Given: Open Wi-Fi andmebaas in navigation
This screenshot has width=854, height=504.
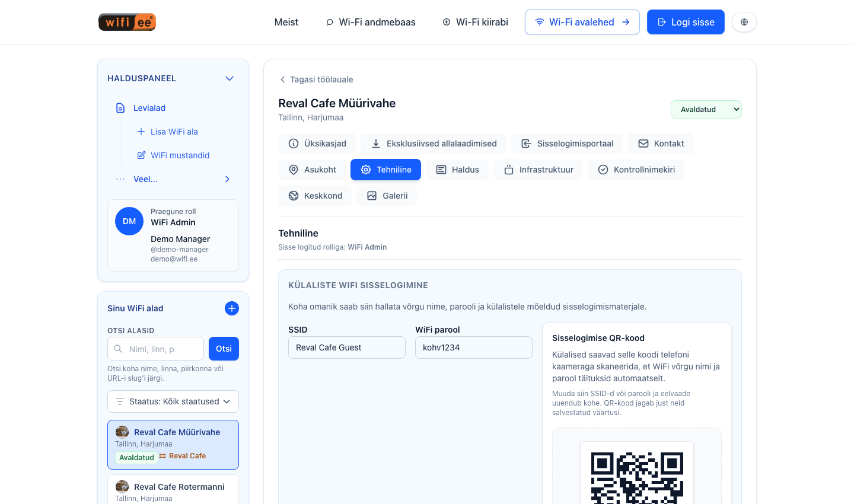Looking at the screenshot, I should coord(371,22).
